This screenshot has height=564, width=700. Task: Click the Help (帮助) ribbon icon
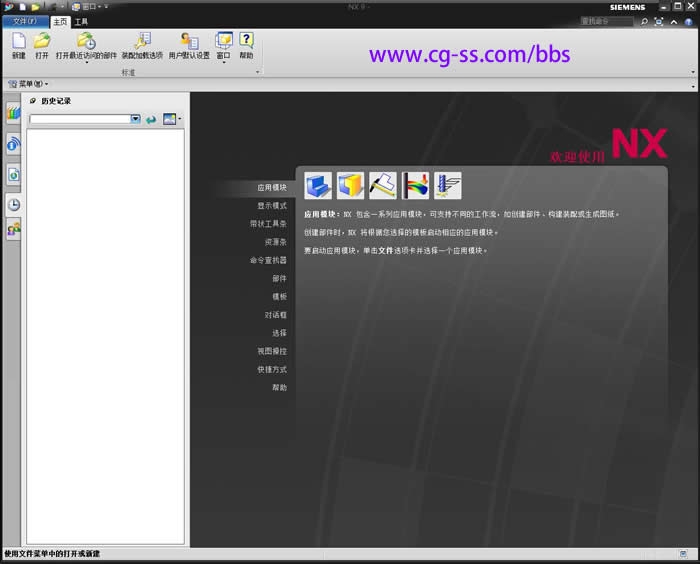coord(246,41)
